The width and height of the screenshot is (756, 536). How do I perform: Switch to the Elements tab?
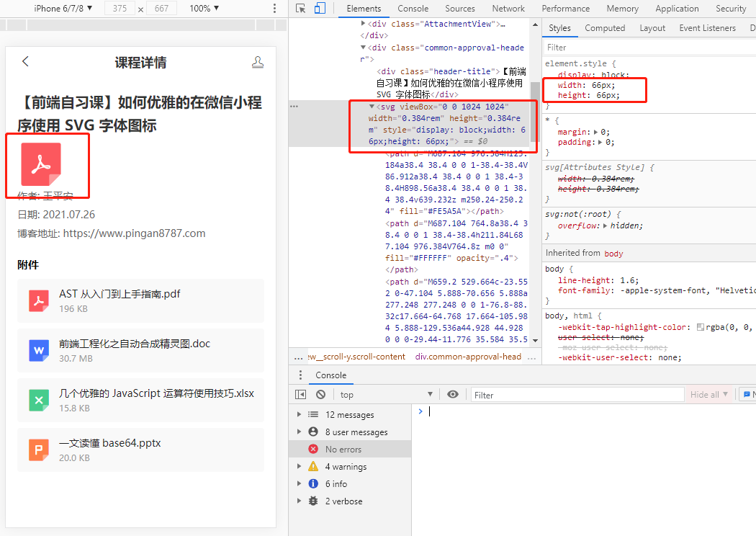tap(364, 8)
